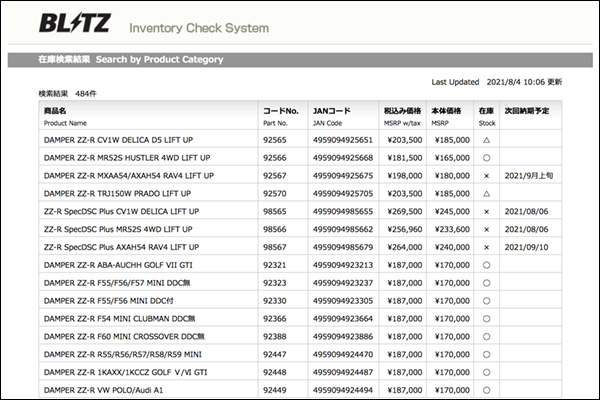This screenshot has width=600, height=400.
Task: Select DAMPER ZZ-R VW POLO/Audi A1
Action: tap(103, 390)
